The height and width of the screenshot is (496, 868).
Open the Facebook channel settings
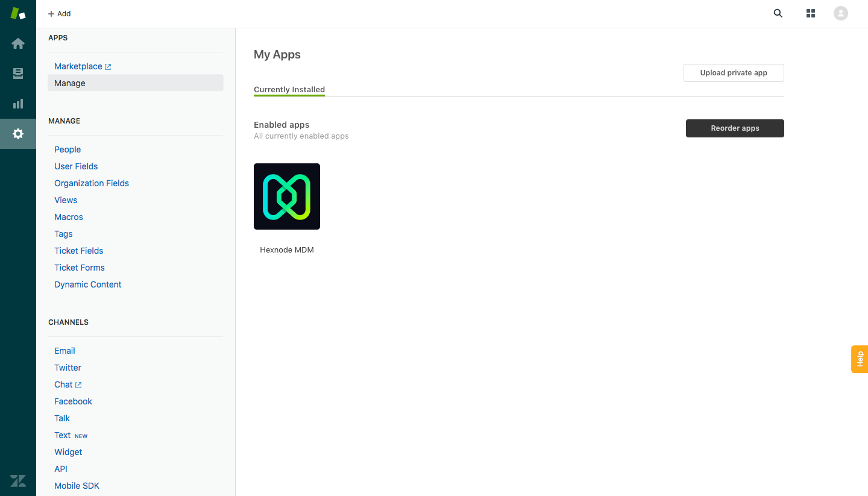coord(73,401)
